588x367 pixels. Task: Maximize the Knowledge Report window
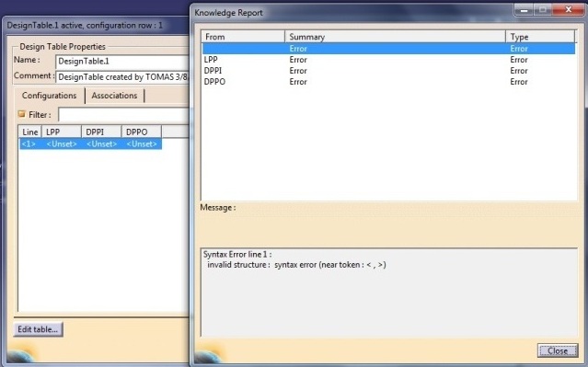point(542,10)
